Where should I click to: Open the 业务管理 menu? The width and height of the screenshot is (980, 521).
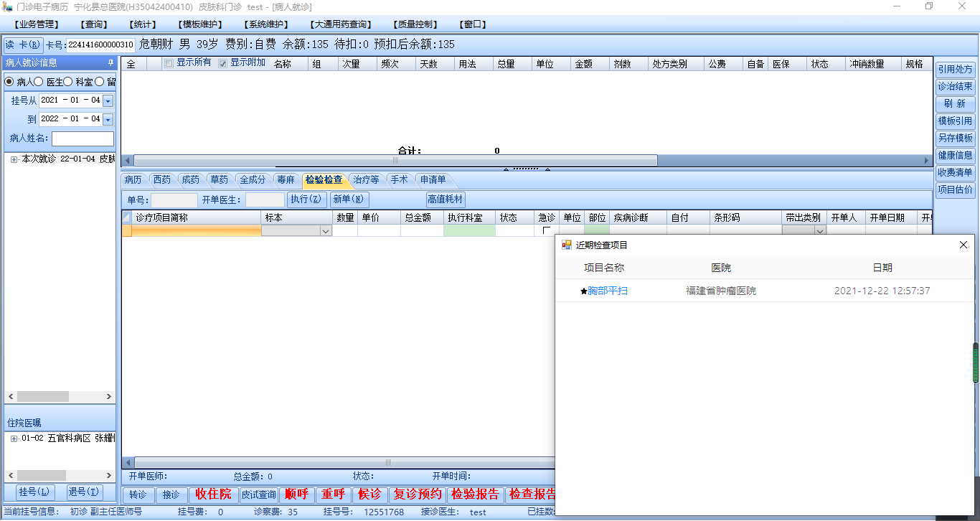(37, 24)
